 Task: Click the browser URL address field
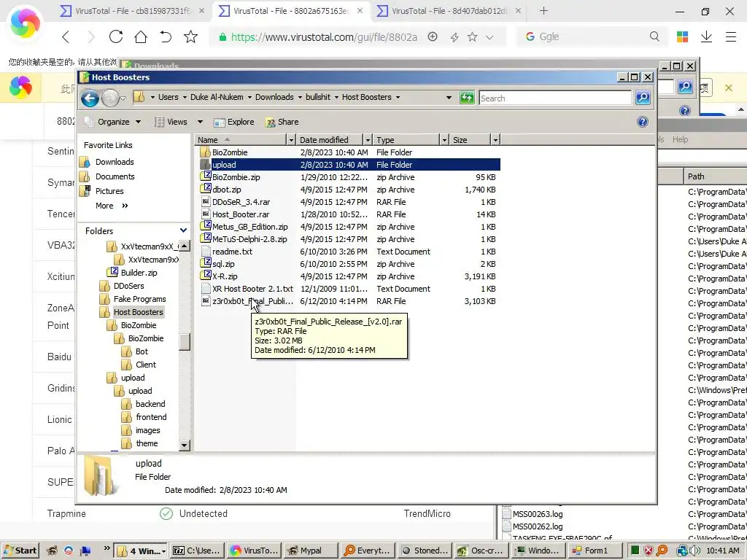tap(324, 36)
